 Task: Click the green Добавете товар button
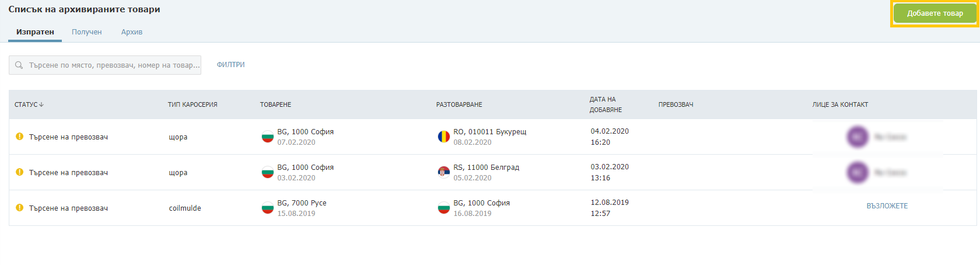pos(935,13)
